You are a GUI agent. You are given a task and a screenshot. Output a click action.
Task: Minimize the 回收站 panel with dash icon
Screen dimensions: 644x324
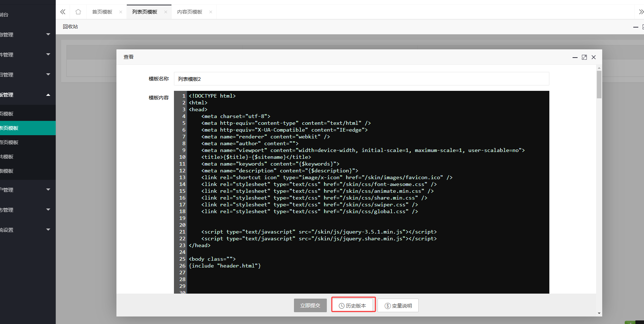tap(635, 27)
